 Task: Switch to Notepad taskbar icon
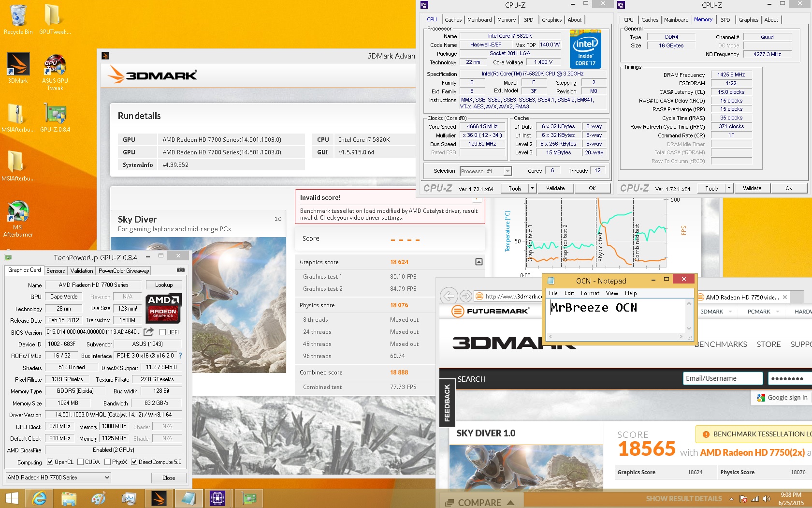pyautogui.click(x=188, y=498)
